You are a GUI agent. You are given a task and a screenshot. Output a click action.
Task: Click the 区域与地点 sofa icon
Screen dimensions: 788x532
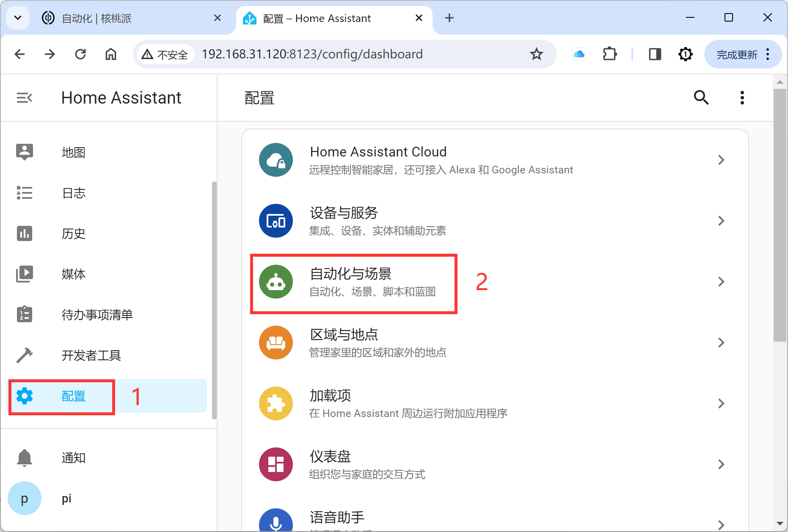[x=276, y=343]
